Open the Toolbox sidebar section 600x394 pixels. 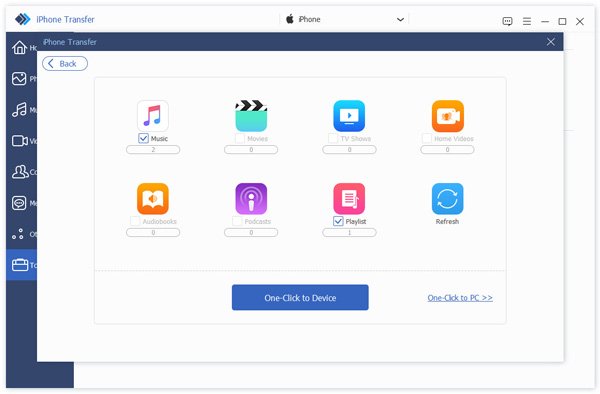tap(22, 265)
